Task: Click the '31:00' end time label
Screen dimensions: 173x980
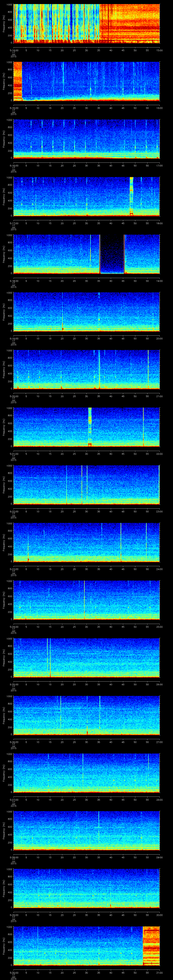Action: click(x=160, y=972)
